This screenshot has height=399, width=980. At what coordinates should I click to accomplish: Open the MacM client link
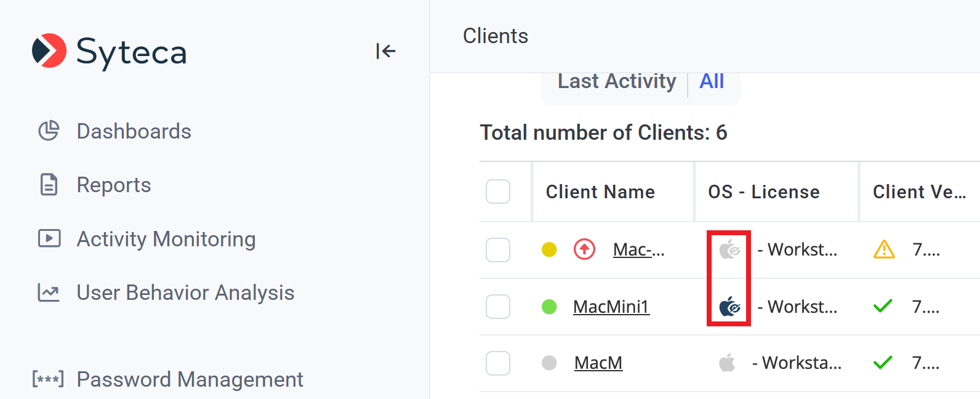tap(598, 363)
